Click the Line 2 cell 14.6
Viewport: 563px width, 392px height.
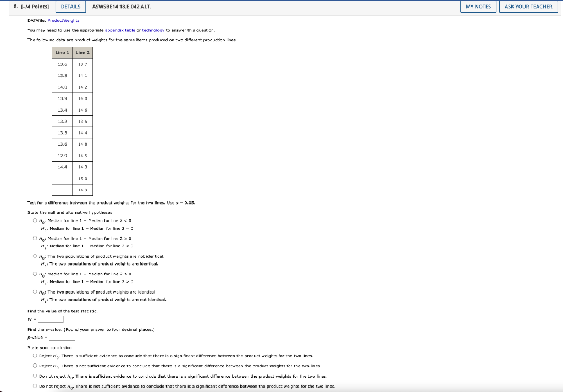tap(82, 110)
